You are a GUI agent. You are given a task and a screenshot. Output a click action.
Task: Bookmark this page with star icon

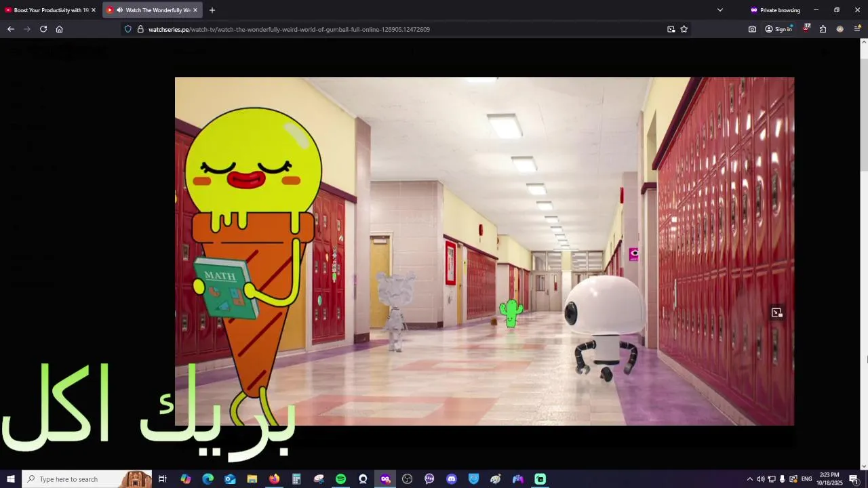[684, 29]
